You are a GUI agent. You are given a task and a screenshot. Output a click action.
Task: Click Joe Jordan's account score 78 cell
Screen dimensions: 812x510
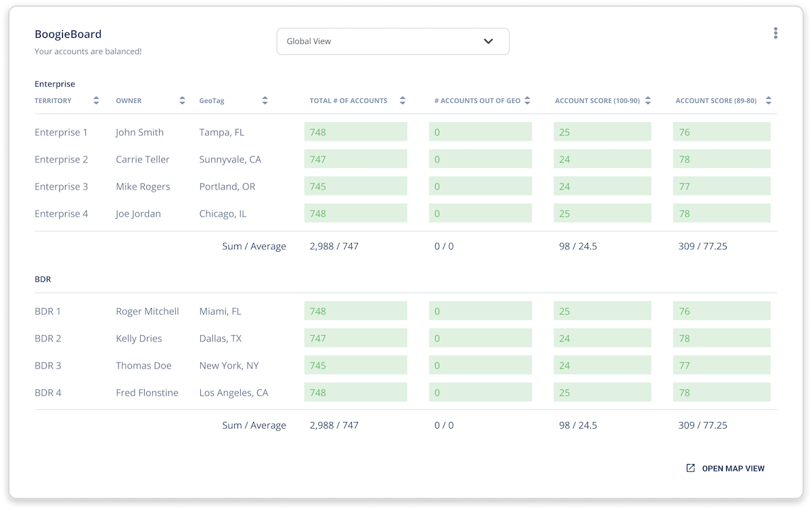(721, 213)
